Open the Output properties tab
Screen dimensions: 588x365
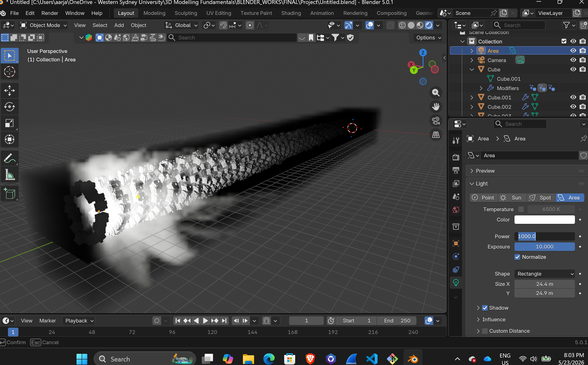coord(456,170)
